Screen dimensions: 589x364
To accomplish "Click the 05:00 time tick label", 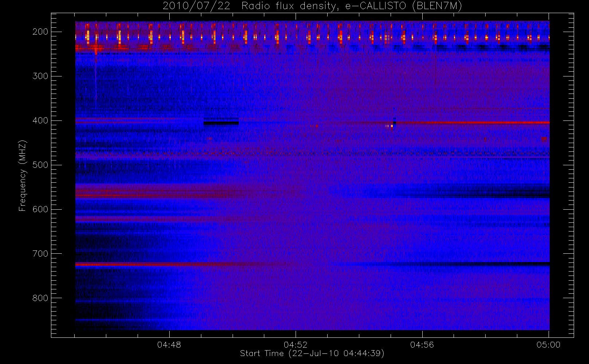I will coord(549,345).
